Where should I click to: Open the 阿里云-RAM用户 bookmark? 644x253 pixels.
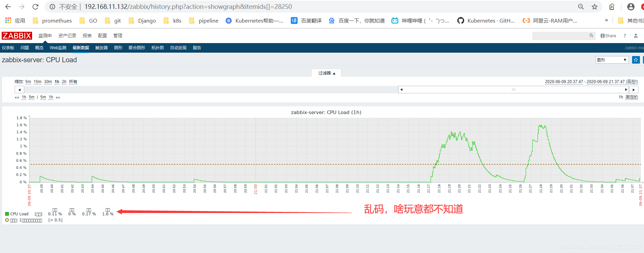[550, 21]
